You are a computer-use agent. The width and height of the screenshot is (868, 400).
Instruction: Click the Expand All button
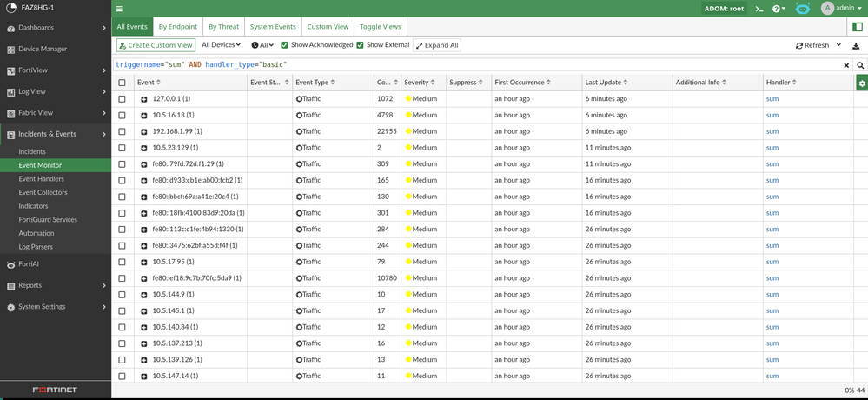[x=437, y=45]
